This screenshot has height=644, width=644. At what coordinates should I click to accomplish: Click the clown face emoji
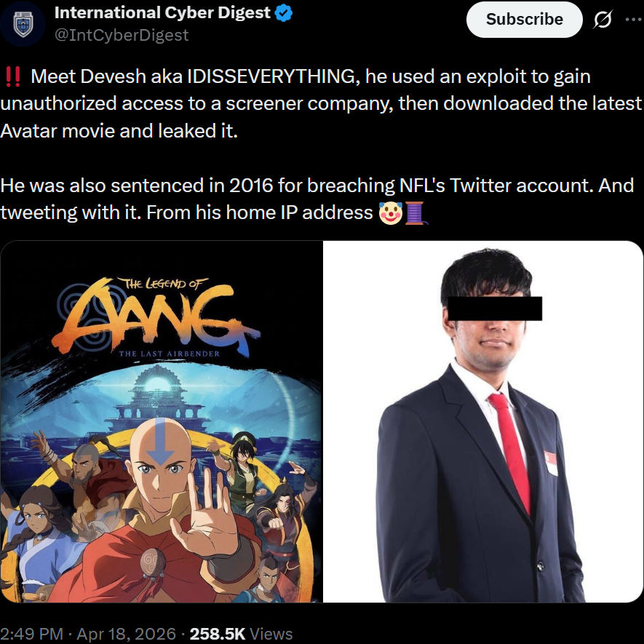[x=390, y=212]
